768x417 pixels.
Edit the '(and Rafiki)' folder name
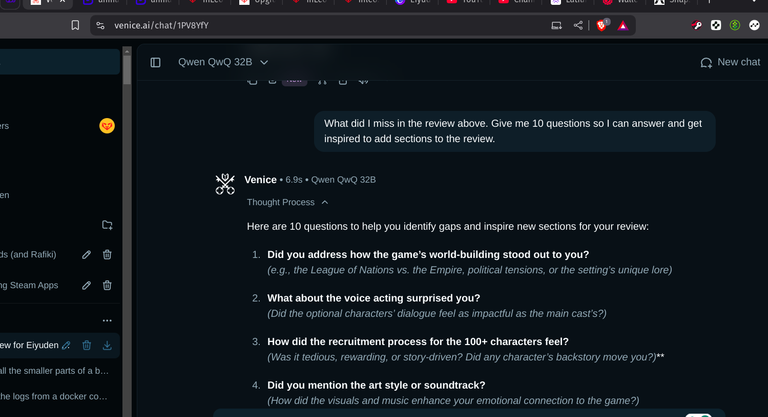coord(86,254)
